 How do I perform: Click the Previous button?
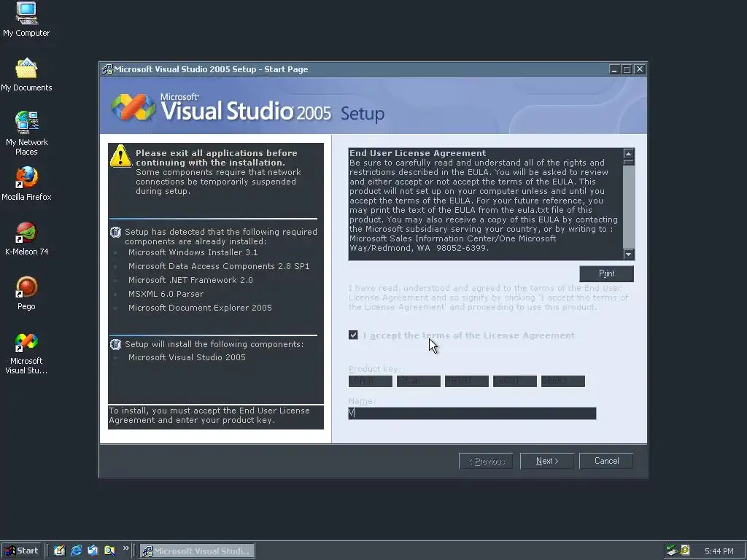point(486,461)
